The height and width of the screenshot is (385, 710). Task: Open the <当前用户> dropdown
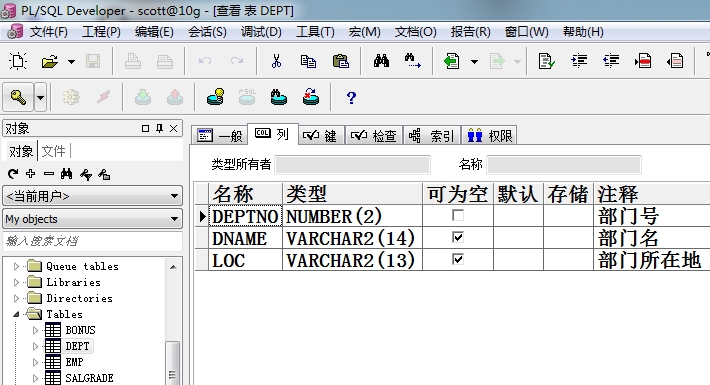click(174, 196)
